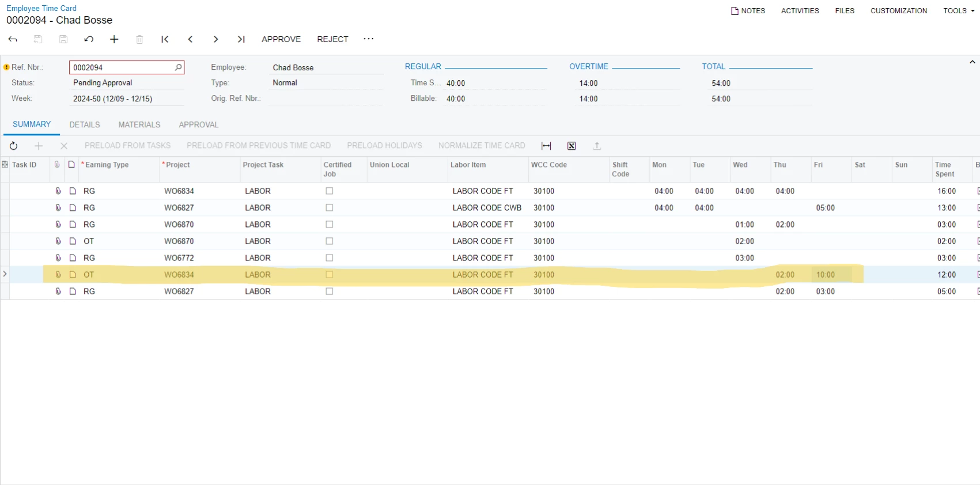Toggle Certified Job on OT WO6870 row
The height and width of the screenshot is (485, 980).
(x=330, y=241)
